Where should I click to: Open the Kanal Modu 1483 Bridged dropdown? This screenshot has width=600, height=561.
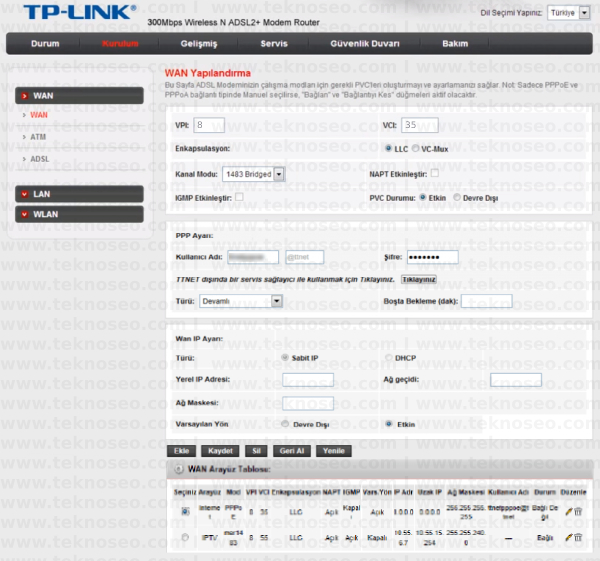(253, 174)
